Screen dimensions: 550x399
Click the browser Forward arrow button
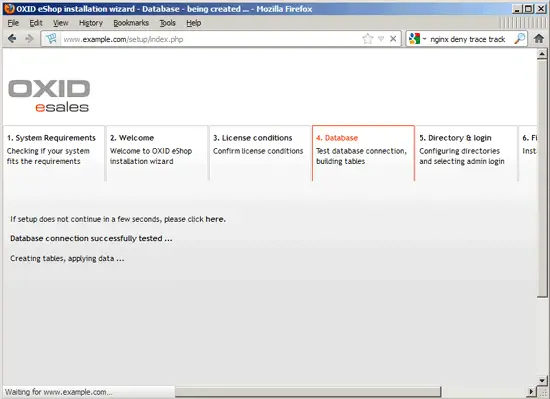[x=29, y=39]
